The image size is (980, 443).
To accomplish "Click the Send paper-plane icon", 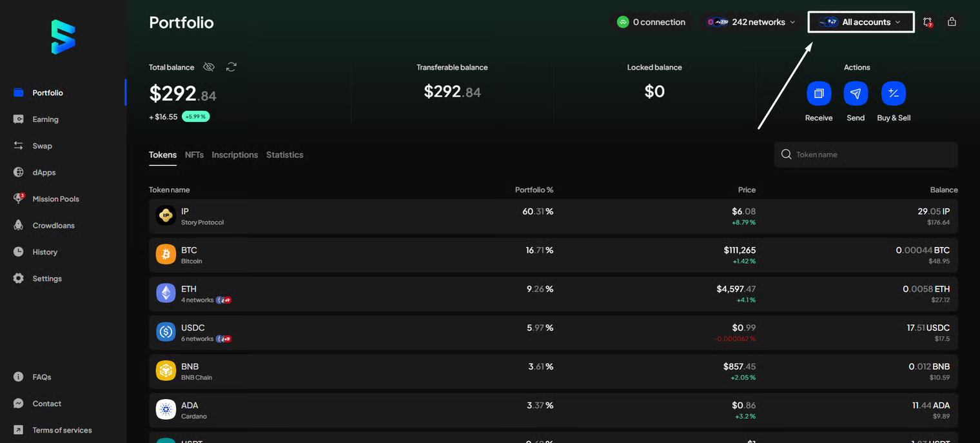I will click(856, 94).
